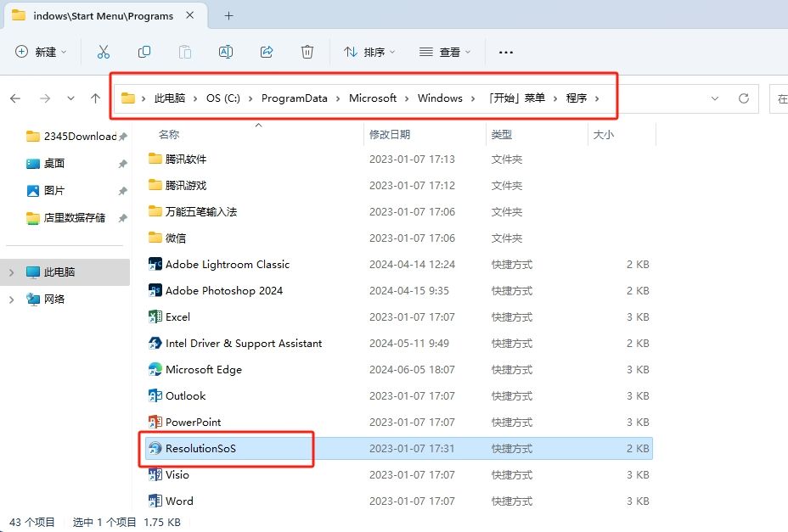
Task: Open the 新建 new item dropdown
Action: 42,52
